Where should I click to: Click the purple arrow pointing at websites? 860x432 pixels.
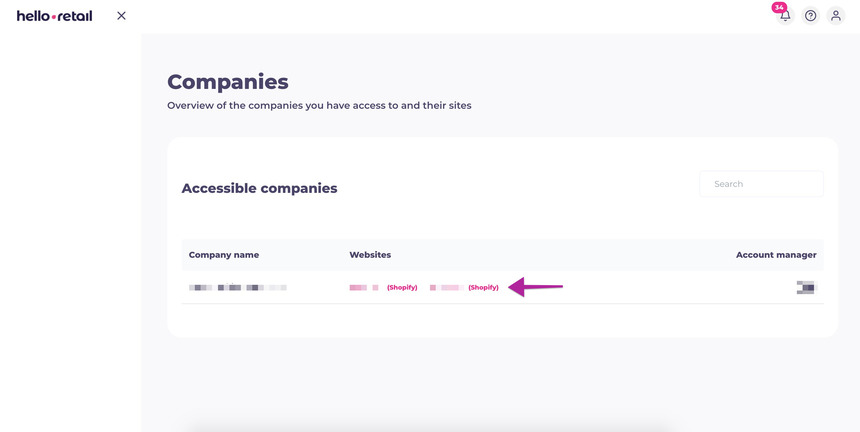(x=536, y=287)
